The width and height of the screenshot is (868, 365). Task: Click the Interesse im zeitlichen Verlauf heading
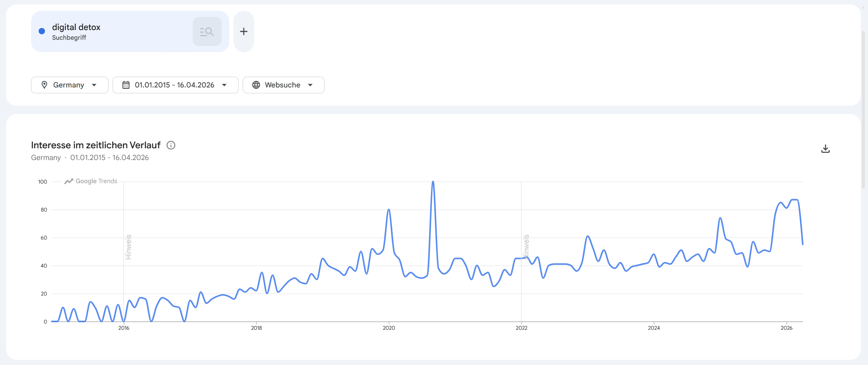click(x=96, y=145)
